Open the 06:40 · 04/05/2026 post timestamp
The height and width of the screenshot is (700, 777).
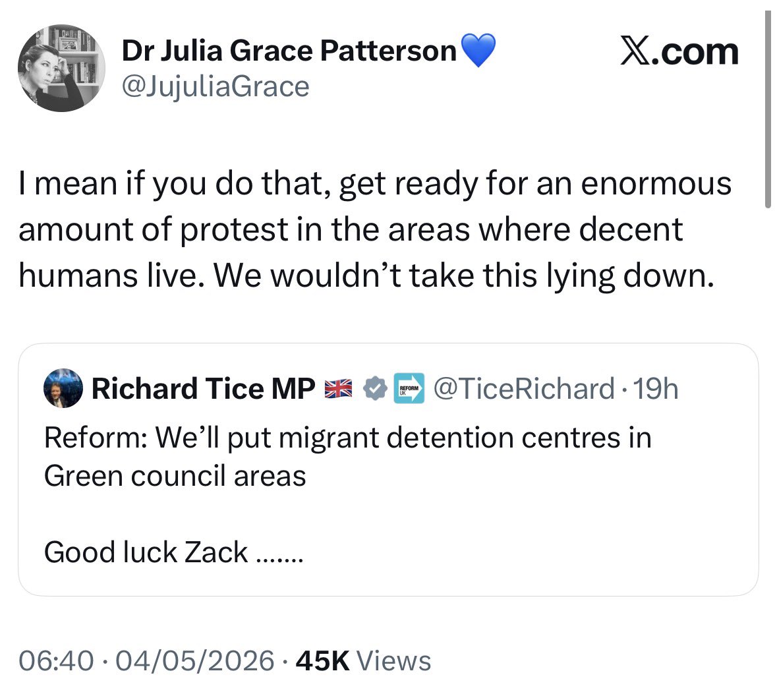147,661
